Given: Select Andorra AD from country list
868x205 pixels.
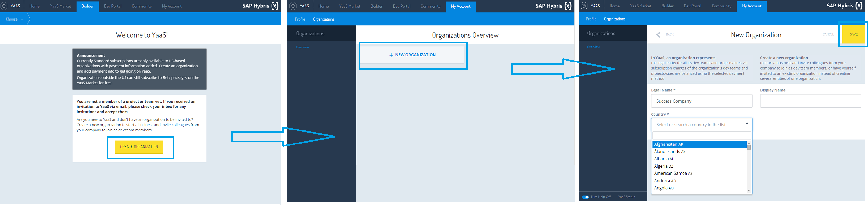Looking at the screenshot, I should (x=699, y=181).
